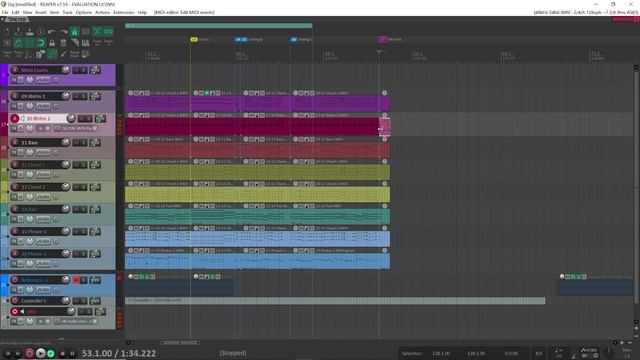Screen dimensions: 640x360
Task: Arm 11 Bass track for recording
Action: coord(15,142)
